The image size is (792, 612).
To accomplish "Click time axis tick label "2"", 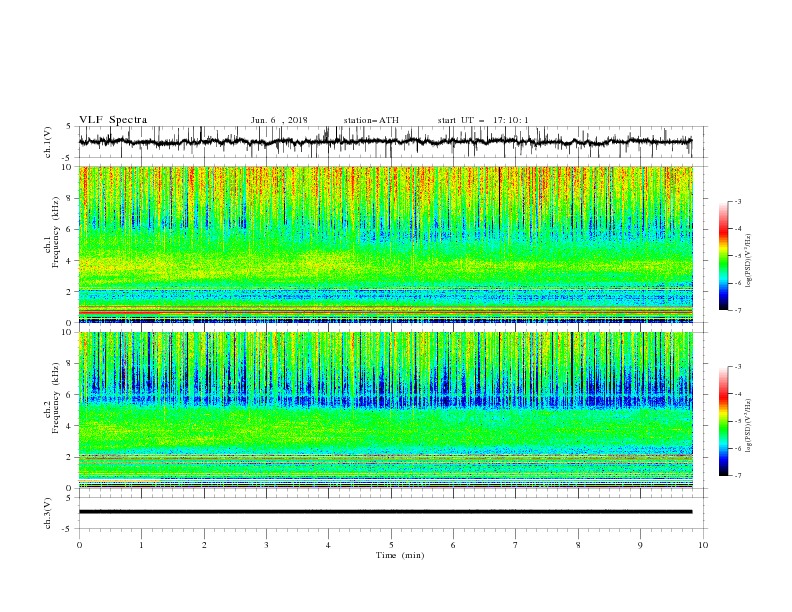I will (204, 545).
